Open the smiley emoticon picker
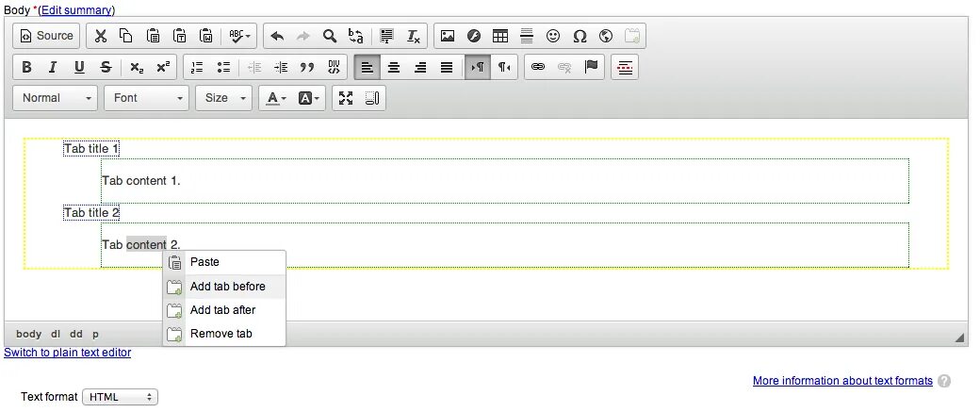The height and width of the screenshot is (412, 980). point(553,36)
